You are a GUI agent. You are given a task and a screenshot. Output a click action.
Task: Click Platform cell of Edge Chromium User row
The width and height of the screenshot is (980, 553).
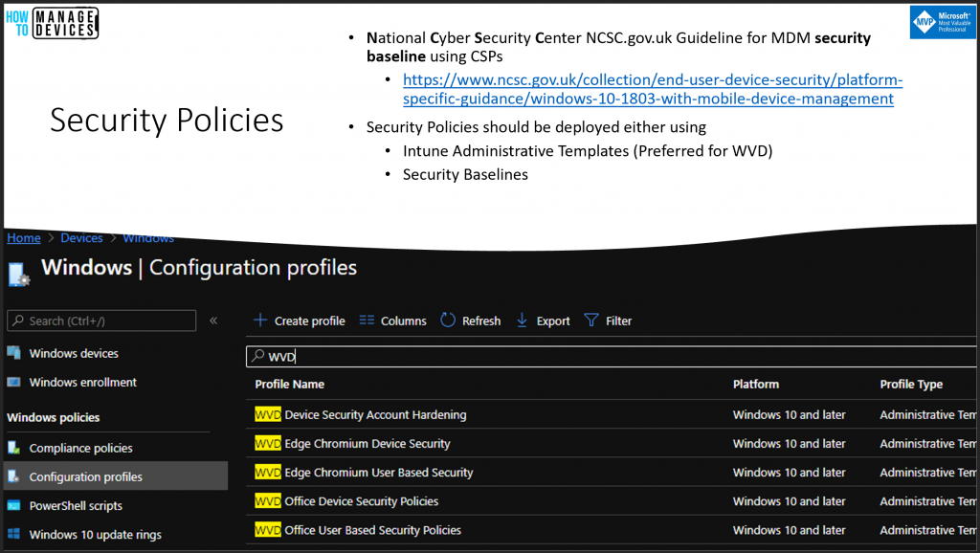tap(790, 472)
